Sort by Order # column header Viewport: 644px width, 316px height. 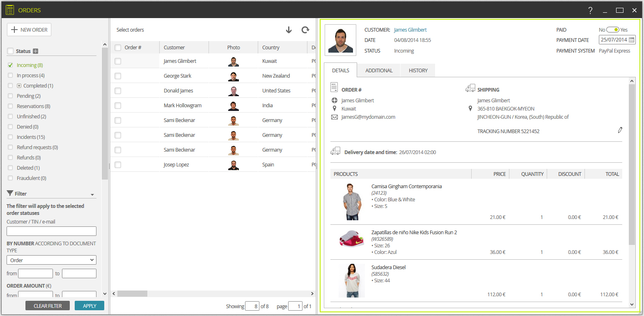click(x=133, y=47)
